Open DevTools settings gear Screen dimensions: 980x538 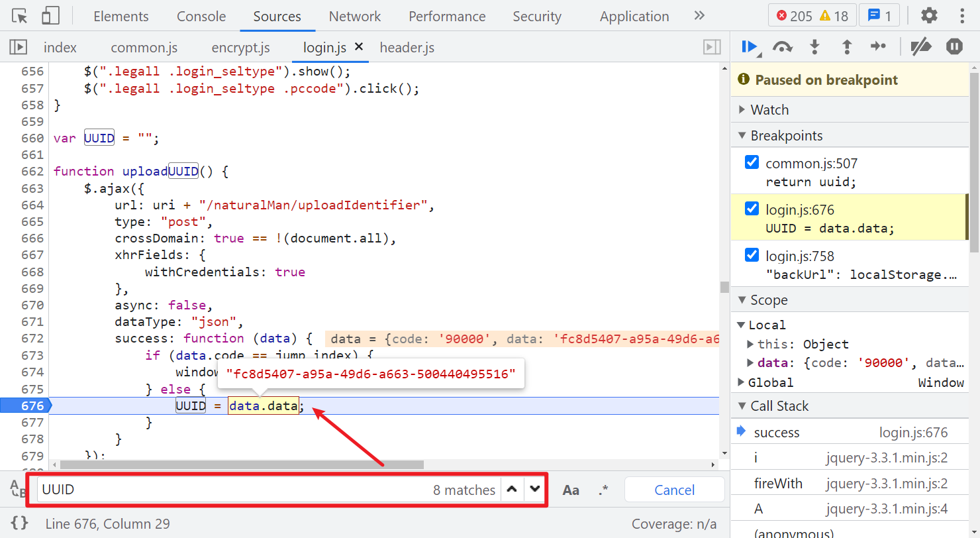930,16
